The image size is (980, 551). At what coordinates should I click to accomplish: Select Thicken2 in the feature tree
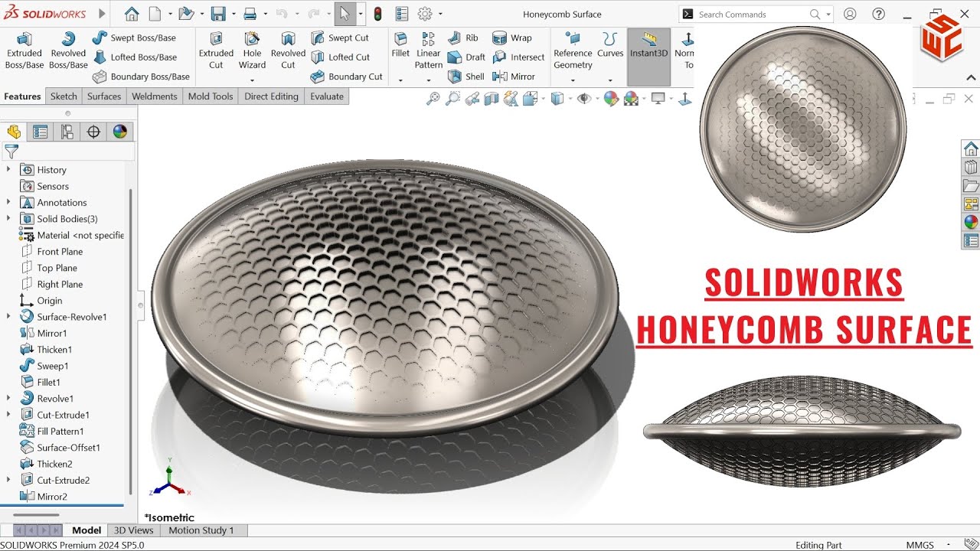46,464
